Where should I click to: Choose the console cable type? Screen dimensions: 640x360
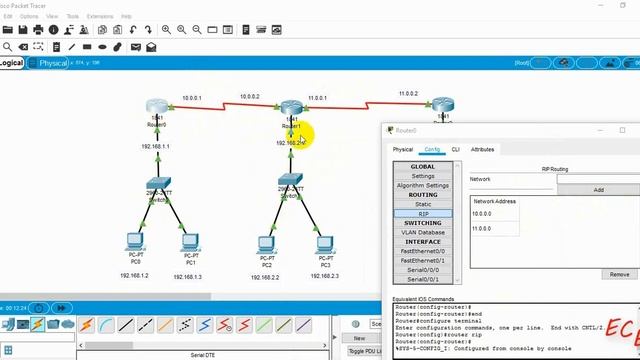106,325
